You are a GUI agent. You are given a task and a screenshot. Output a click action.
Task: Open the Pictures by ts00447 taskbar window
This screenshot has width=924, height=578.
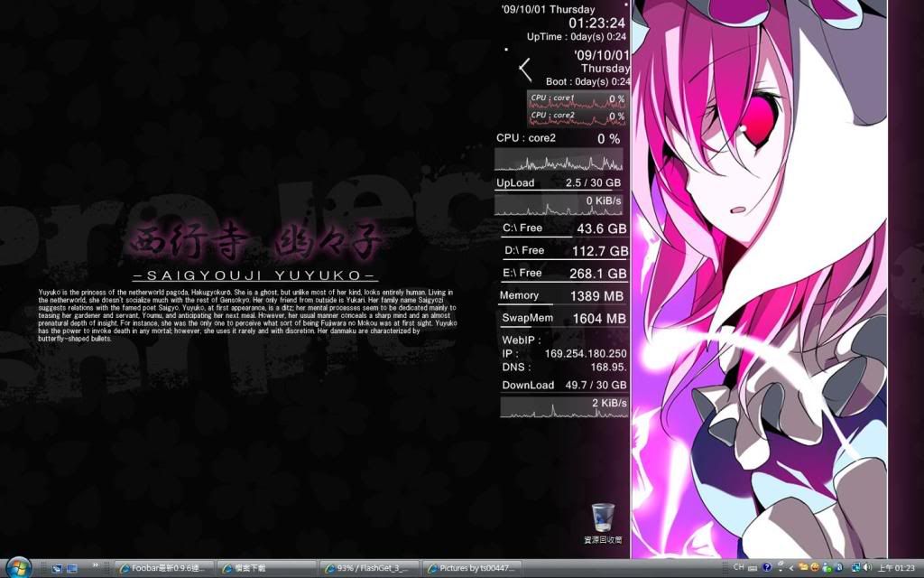pos(472,568)
